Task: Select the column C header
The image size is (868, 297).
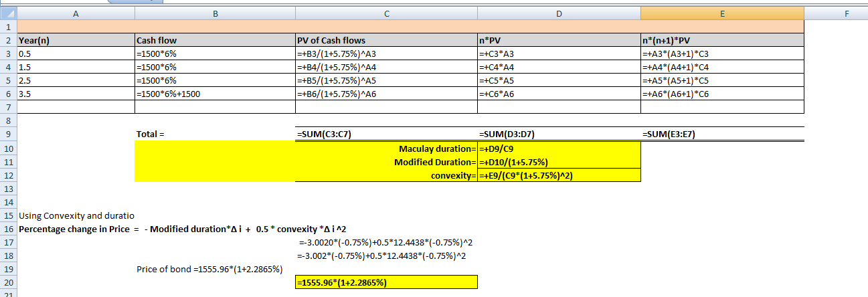Action: pos(386,13)
